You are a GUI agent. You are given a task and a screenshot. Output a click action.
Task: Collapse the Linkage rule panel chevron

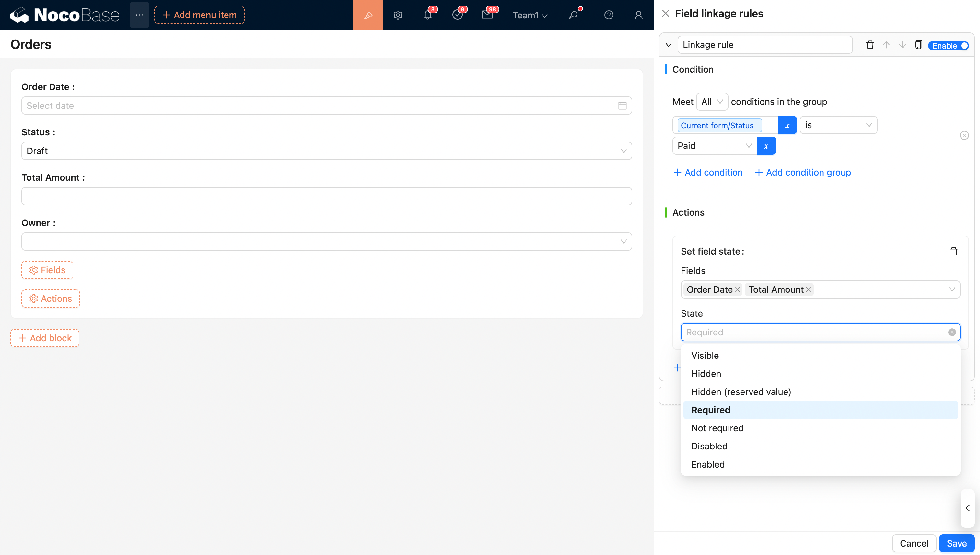[x=668, y=45]
